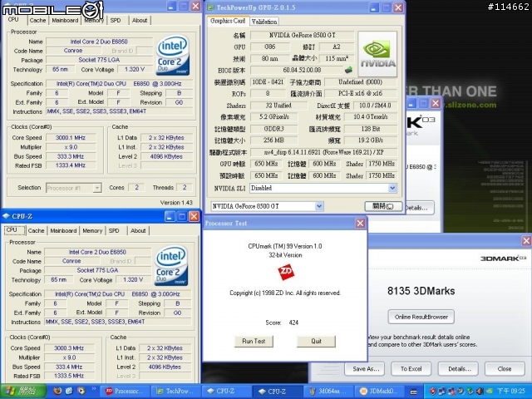
Task: Click Run Test in Processor Test
Action: [254, 342]
